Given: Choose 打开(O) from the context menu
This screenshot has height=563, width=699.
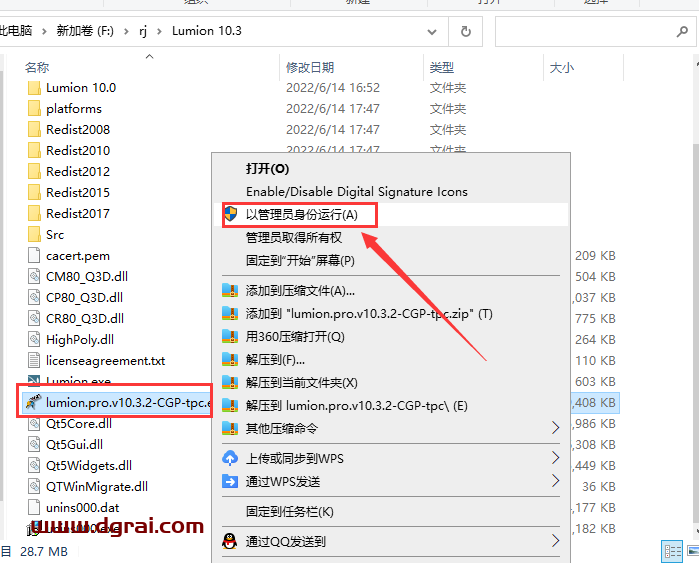Looking at the screenshot, I should 267,168.
